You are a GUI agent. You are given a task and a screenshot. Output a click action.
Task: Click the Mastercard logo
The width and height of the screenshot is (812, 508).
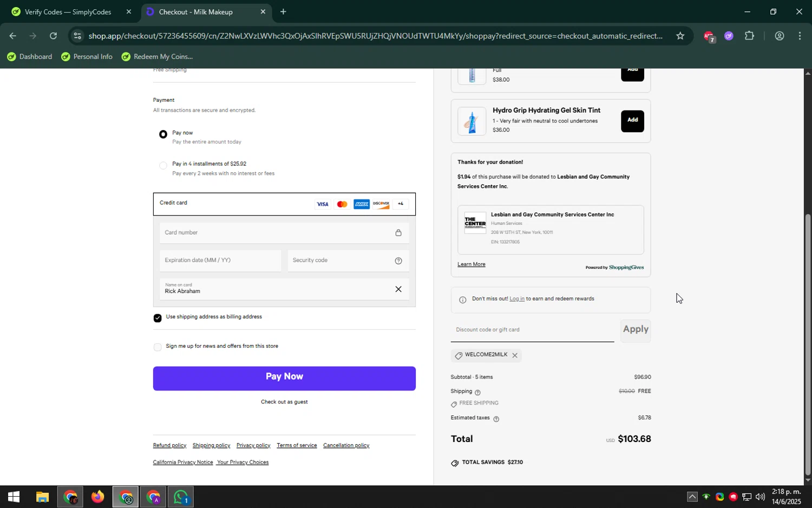tap(342, 204)
